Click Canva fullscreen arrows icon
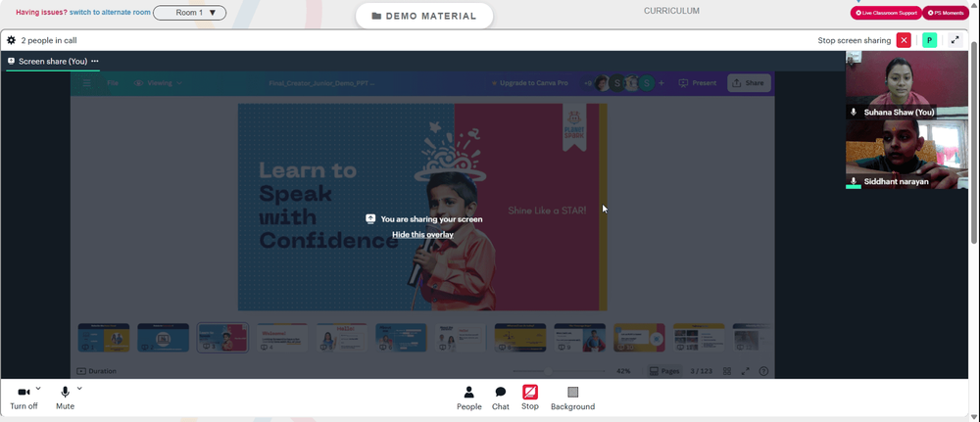Screen dimensions: 980x422 [745, 371]
